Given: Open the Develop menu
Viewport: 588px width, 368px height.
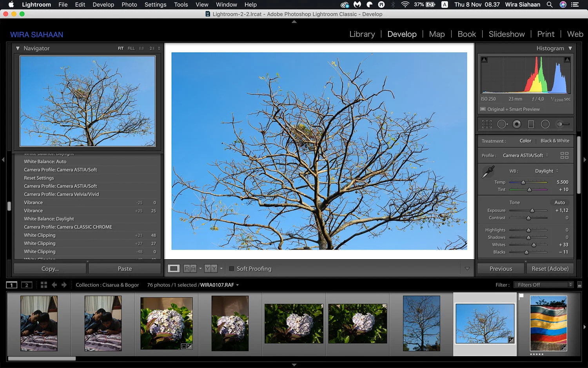Looking at the screenshot, I should [103, 5].
